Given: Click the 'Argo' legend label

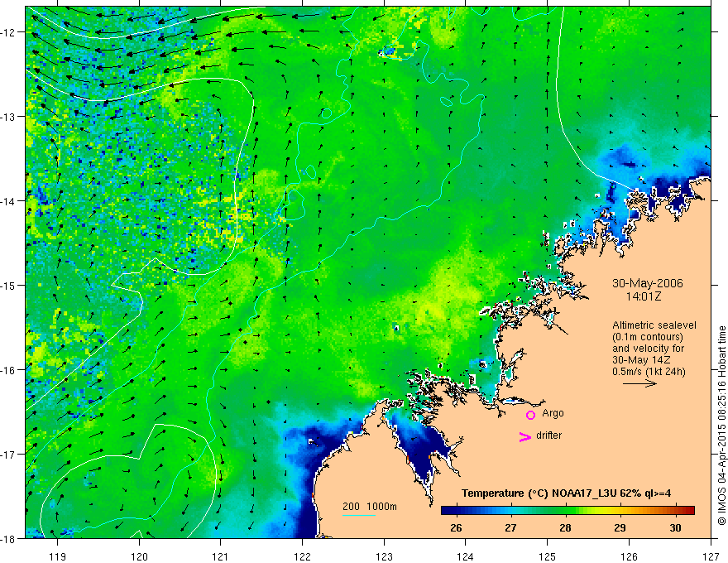Looking at the screenshot, I should [x=553, y=413].
